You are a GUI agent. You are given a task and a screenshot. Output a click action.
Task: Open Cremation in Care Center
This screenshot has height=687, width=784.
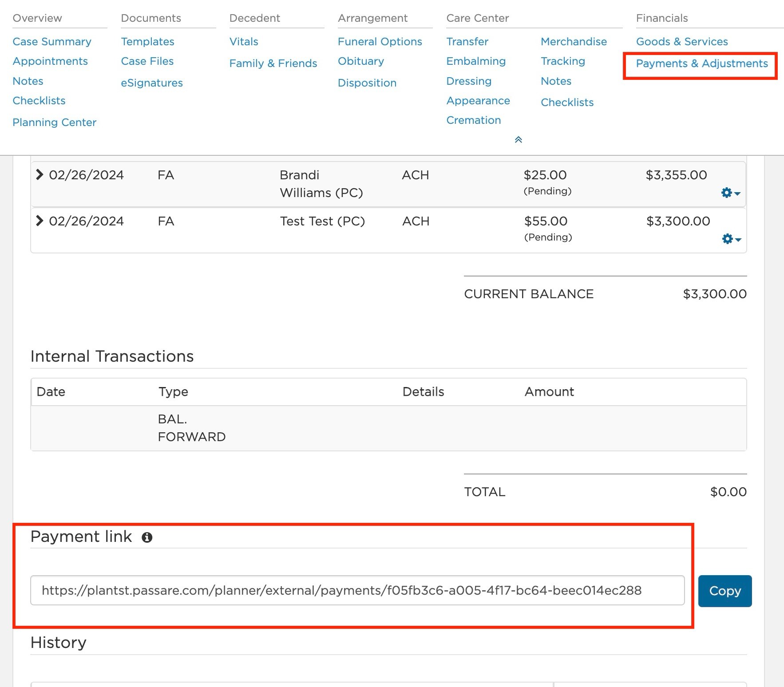(x=474, y=120)
